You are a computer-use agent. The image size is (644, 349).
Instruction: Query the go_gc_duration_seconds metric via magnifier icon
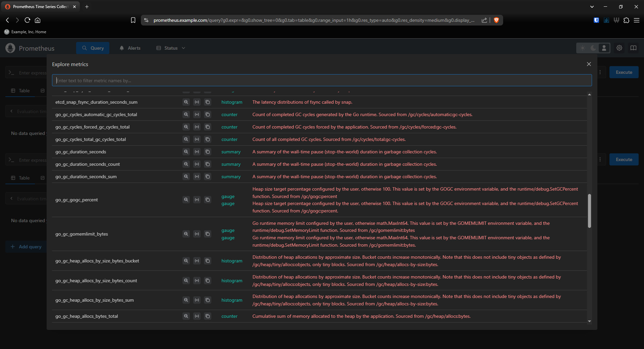[186, 152]
